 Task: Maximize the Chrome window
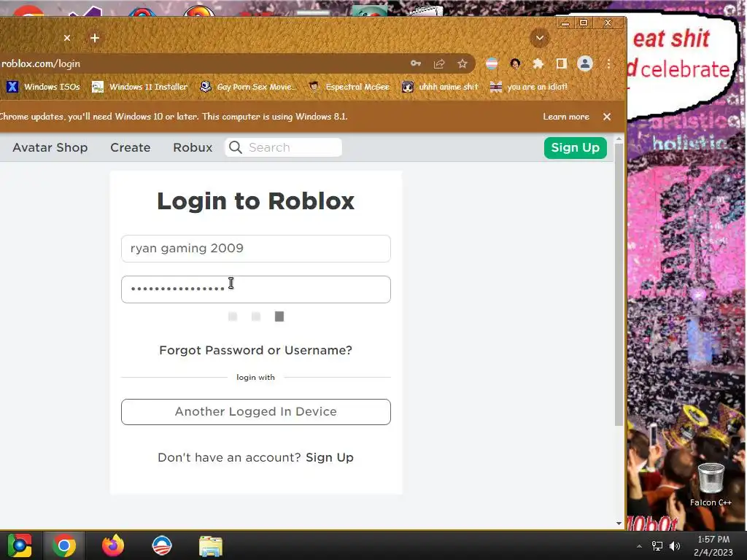[x=584, y=23]
